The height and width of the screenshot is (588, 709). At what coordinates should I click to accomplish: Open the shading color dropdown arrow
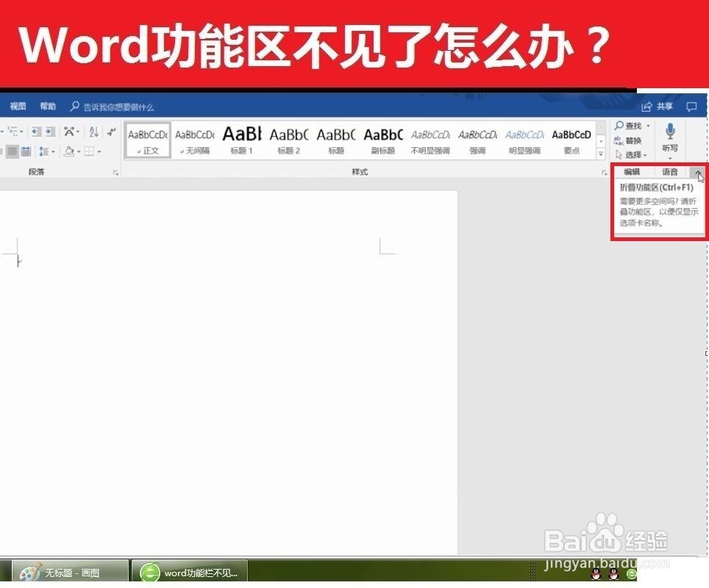(79, 151)
